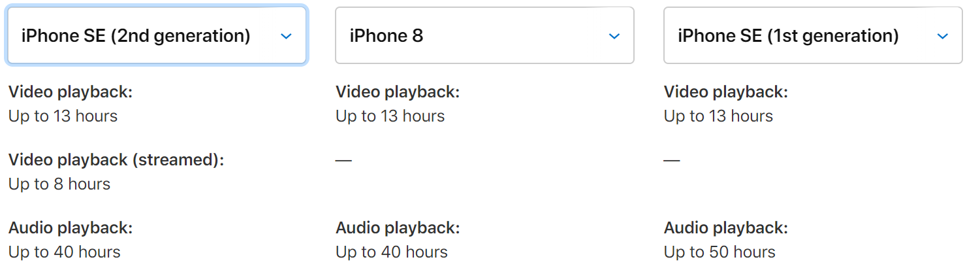The image size is (980, 268).
Task: Open the iPhone SE (1st generation) dropdown
Action: point(813,35)
